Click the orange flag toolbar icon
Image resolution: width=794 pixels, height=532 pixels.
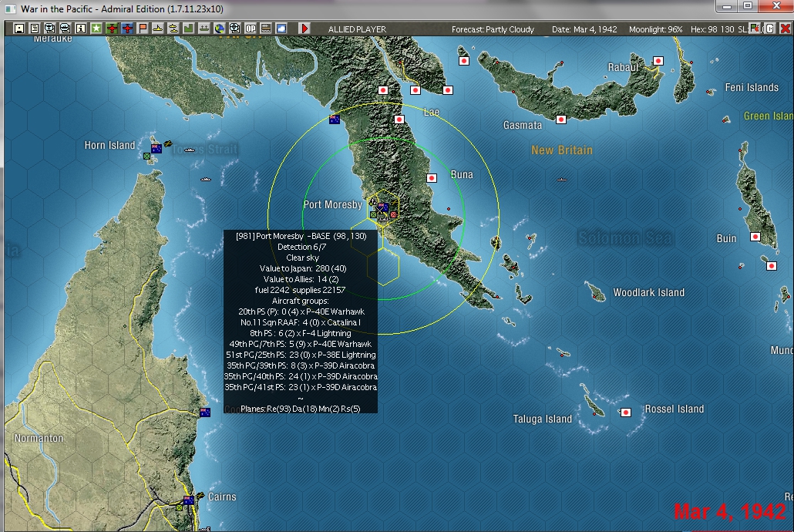[x=143, y=29]
